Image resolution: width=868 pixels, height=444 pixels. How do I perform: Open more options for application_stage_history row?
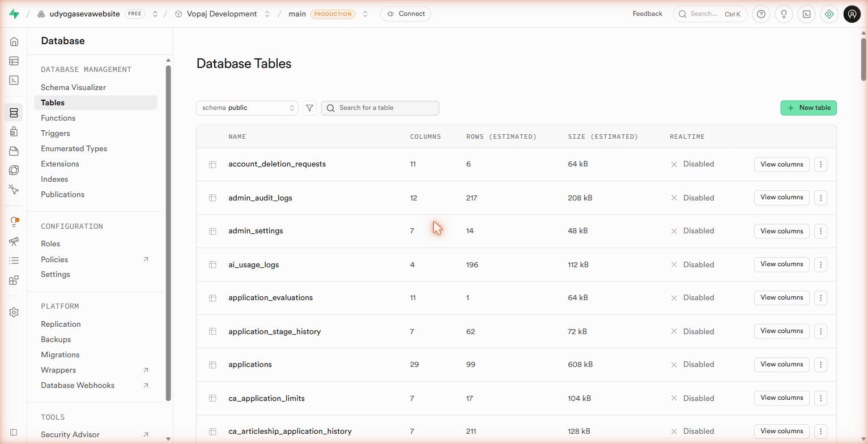pos(820,331)
